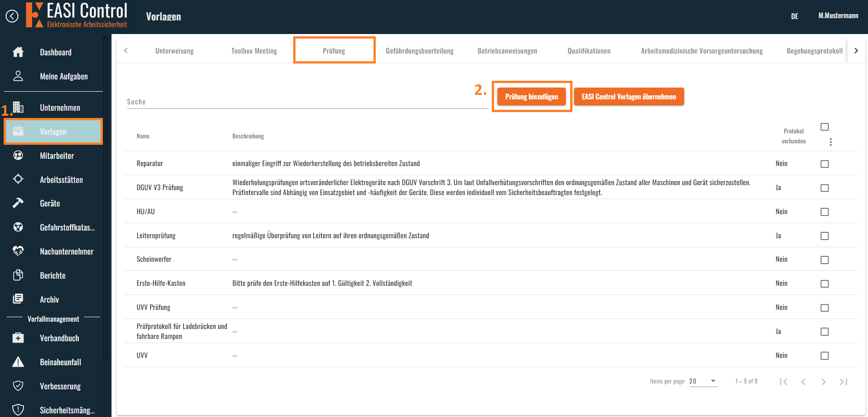868x417 pixels.
Task: Click the sidebar vertical scrollbar
Action: pyautogui.click(x=105, y=198)
